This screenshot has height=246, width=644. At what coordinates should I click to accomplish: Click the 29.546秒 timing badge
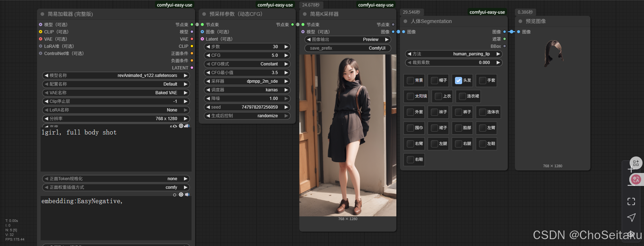pos(411,12)
